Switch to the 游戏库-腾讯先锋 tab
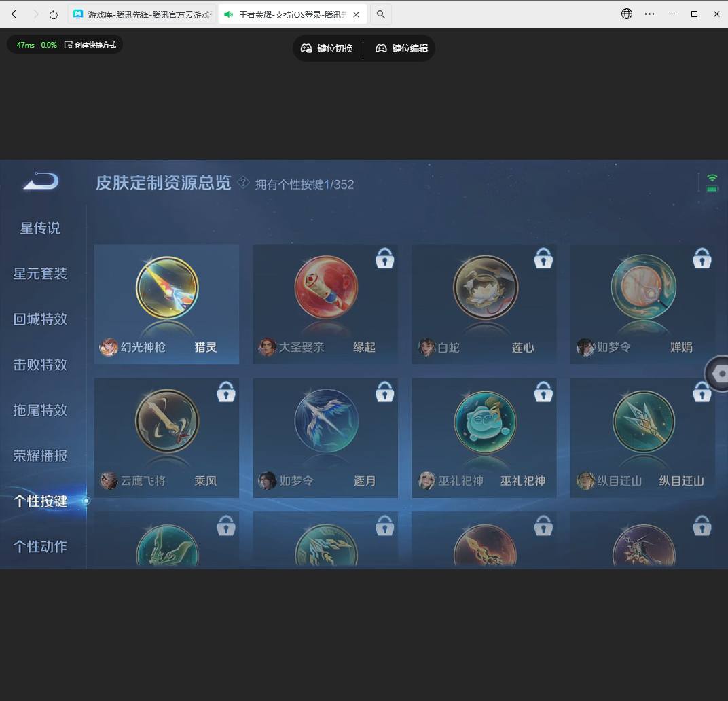 136,14
